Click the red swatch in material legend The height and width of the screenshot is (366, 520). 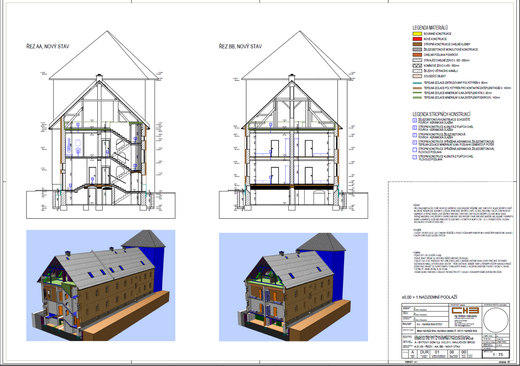click(417, 39)
